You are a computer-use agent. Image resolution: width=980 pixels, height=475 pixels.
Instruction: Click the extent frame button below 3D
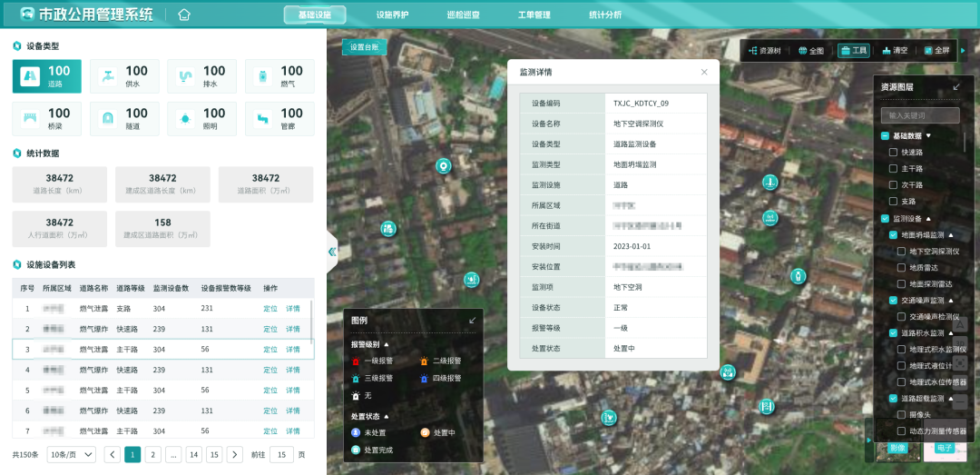point(961,363)
